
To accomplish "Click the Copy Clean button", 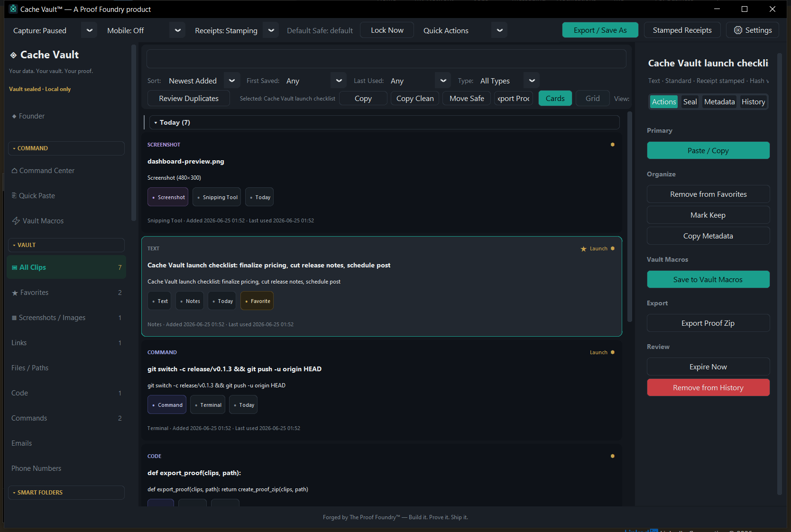I will click(415, 98).
